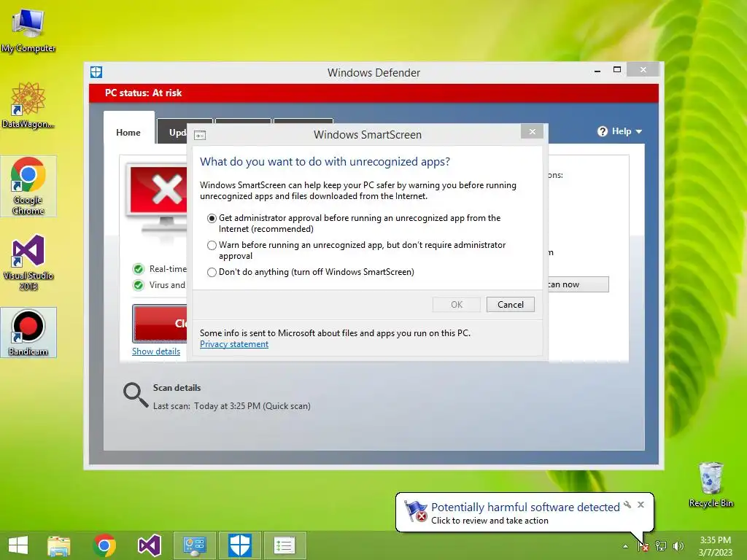Open Visual Studio 2013 desktop shortcut

pos(28,262)
